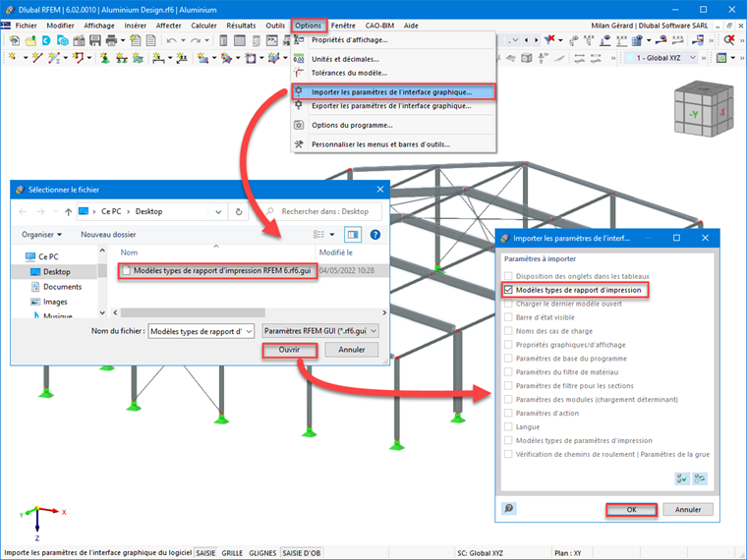Click the help icon at import dialog bottom
The width and height of the screenshot is (747, 560).
click(x=509, y=509)
